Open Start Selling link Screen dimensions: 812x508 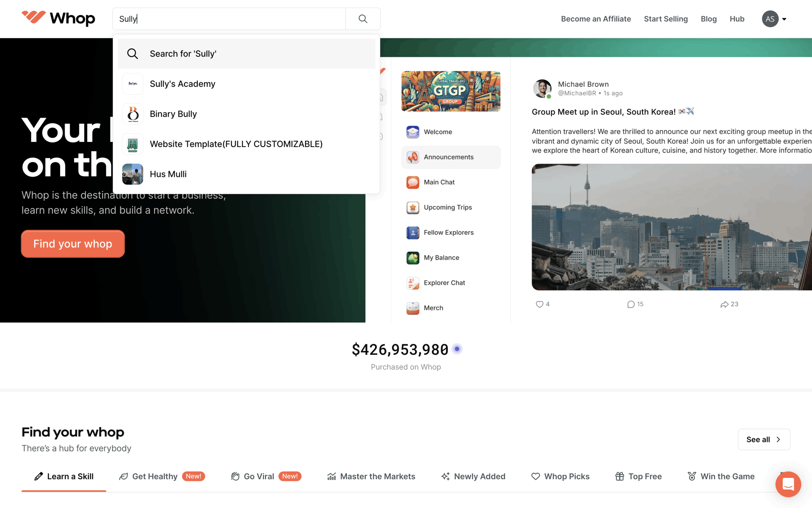coord(666,19)
